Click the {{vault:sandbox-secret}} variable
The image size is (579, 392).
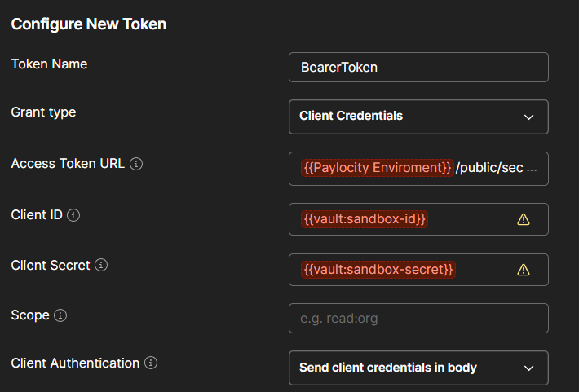point(378,270)
